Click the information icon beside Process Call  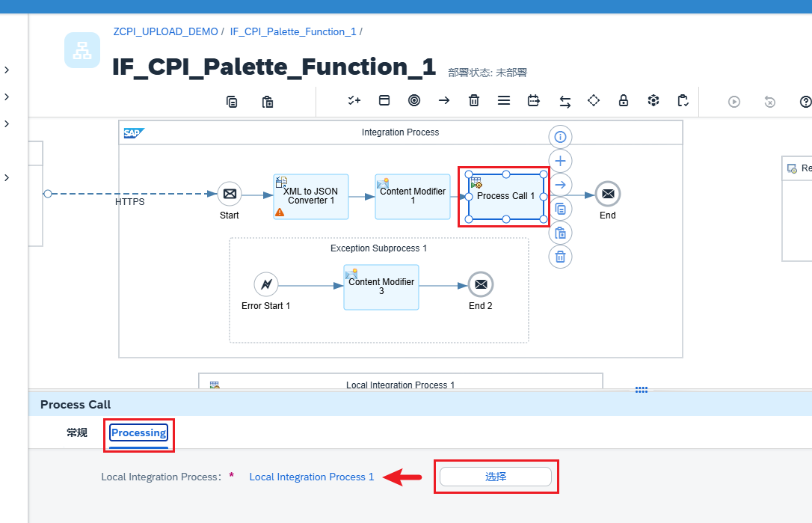point(560,137)
